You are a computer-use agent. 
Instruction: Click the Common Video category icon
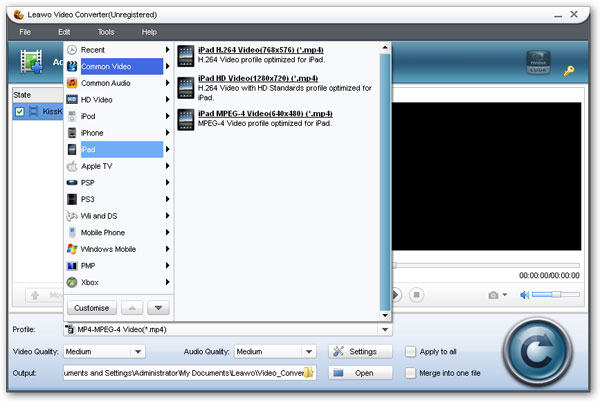click(x=72, y=67)
